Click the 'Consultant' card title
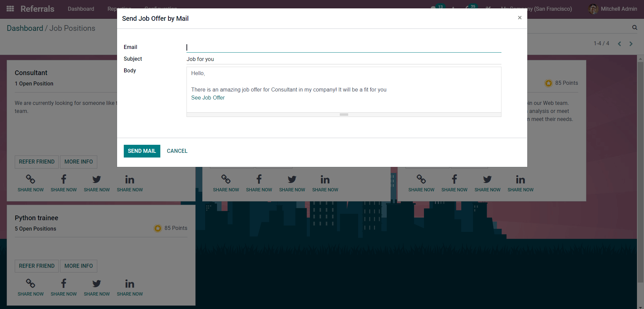The height and width of the screenshot is (309, 644). click(31, 73)
